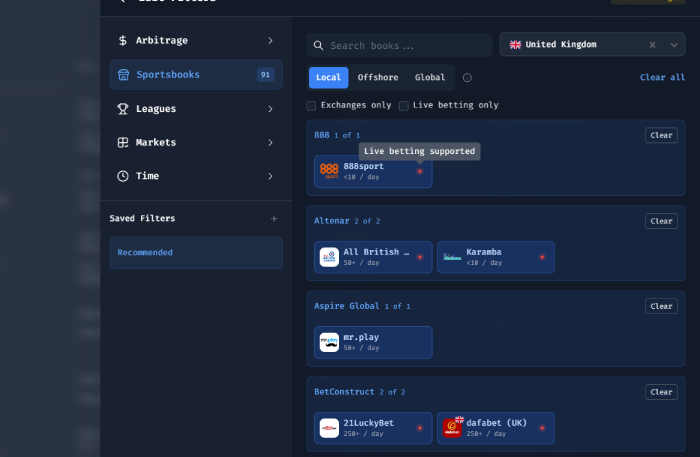The width and height of the screenshot is (700, 457).
Task: Toggle the 21LuckyBet sportsbook card
Action: click(373, 428)
